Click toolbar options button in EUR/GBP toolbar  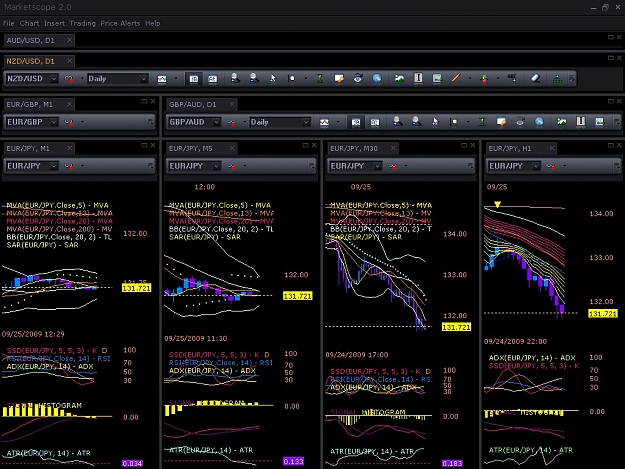coord(151,122)
